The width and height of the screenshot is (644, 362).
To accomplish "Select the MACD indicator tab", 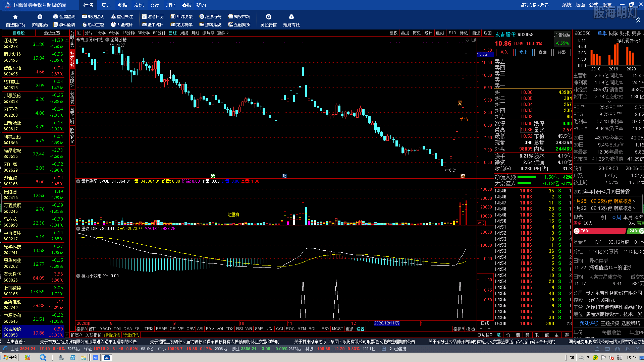I will [x=105, y=329].
